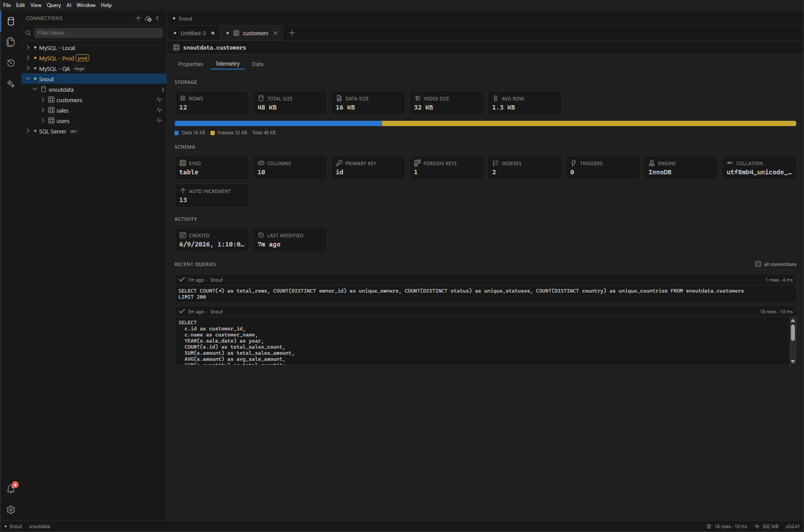Click the Snout connection header tab
This screenshot has width=804, height=532.
pyautogui.click(x=183, y=19)
